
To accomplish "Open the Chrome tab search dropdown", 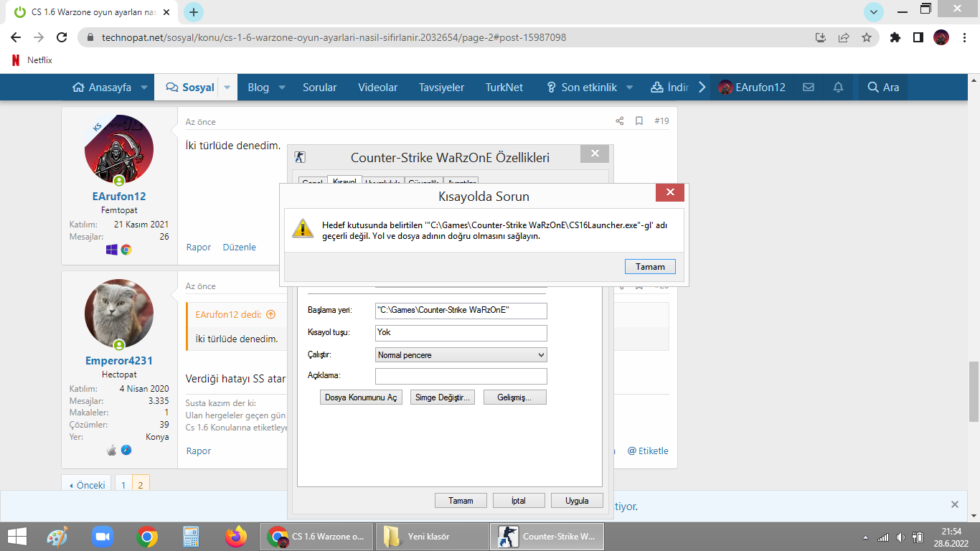I will (873, 12).
